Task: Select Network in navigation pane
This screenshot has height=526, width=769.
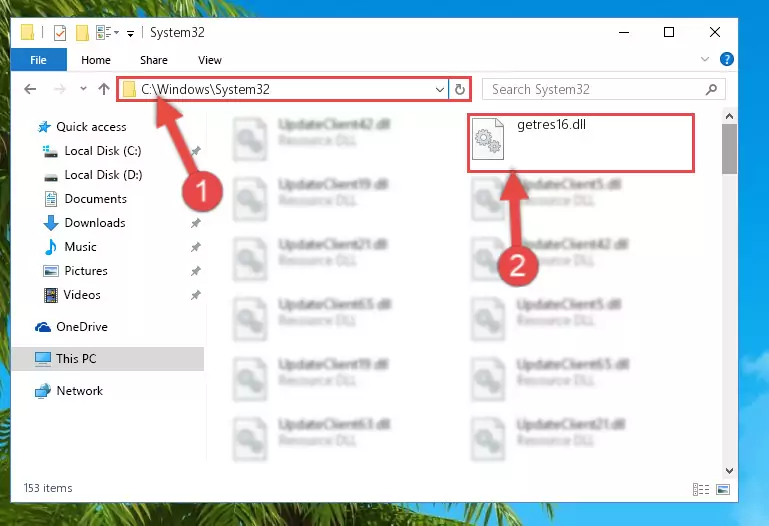Action: tap(79, 391)
